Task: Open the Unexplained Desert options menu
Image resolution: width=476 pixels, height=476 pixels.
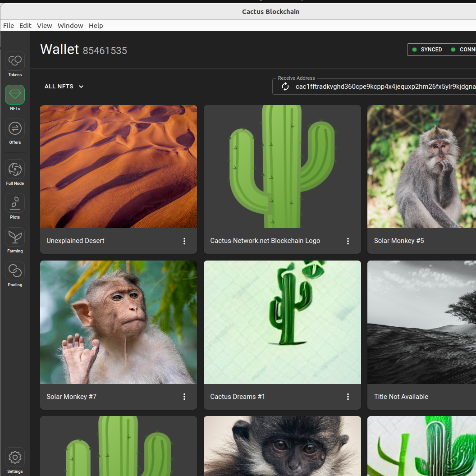Action: (x=184, y=241)
